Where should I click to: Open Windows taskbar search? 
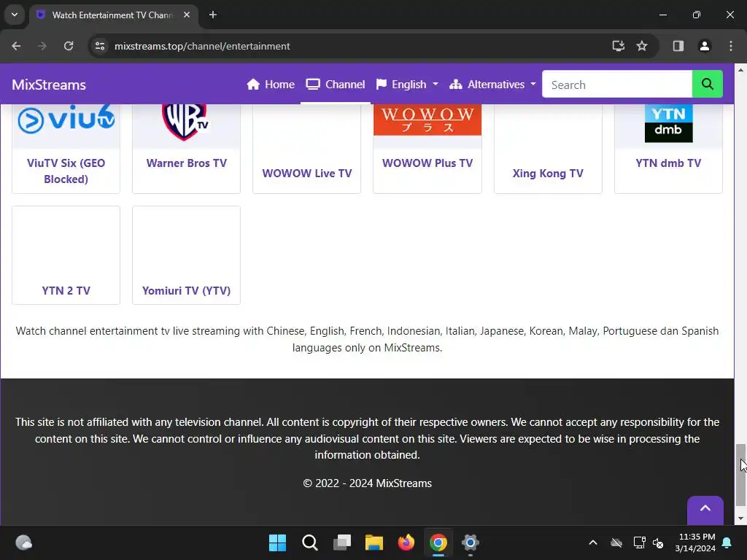tap(309, 542)
